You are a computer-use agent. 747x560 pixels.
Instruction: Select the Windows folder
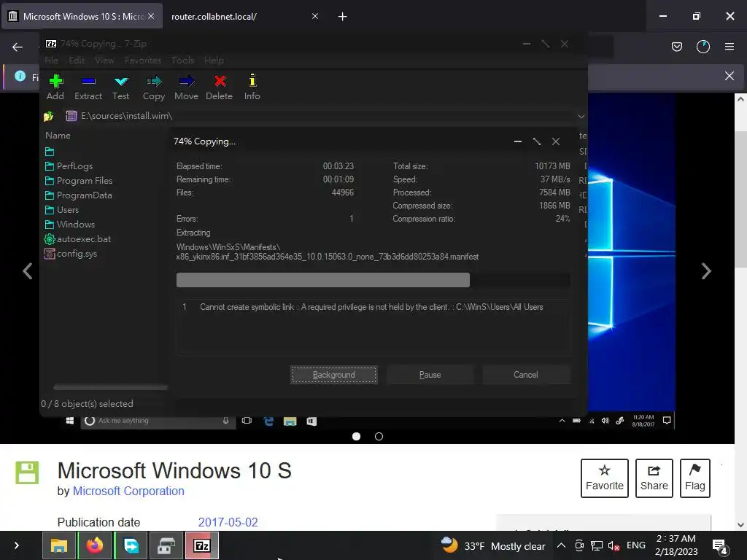coord(70,225)
